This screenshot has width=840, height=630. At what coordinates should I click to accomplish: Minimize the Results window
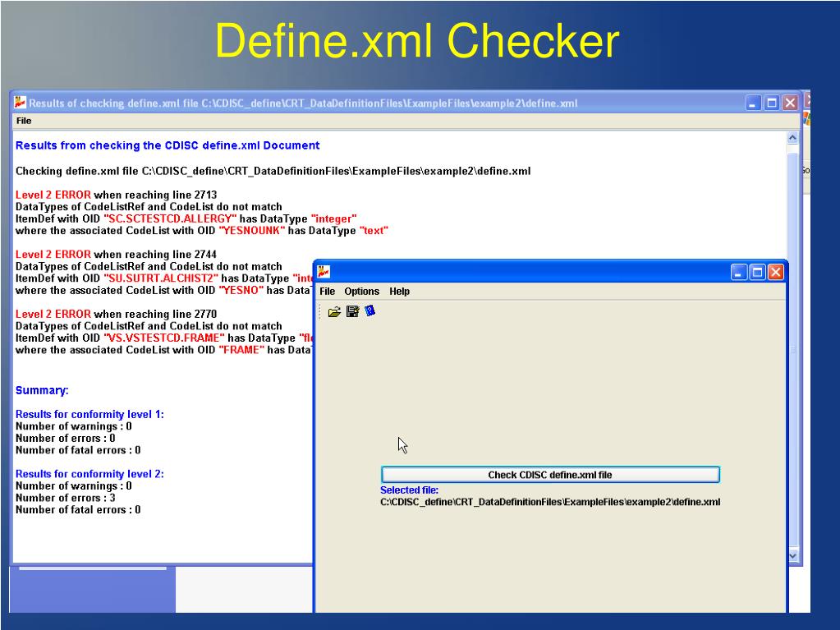(753, 103)
